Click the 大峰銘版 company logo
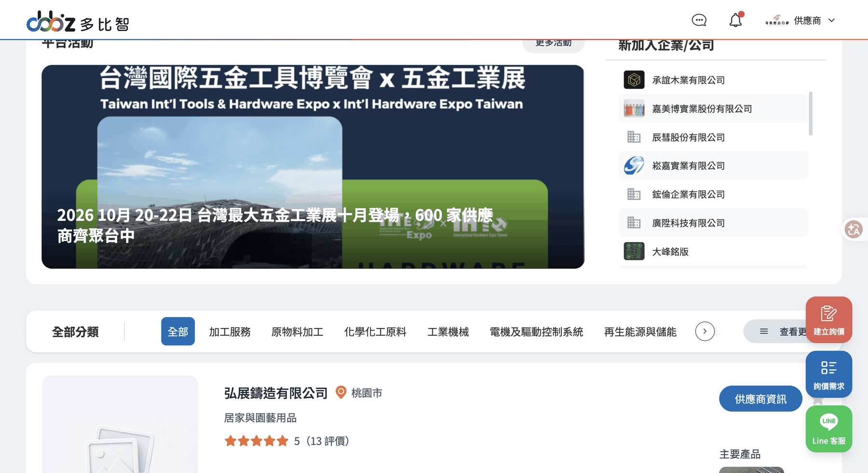 click(634, 251)
